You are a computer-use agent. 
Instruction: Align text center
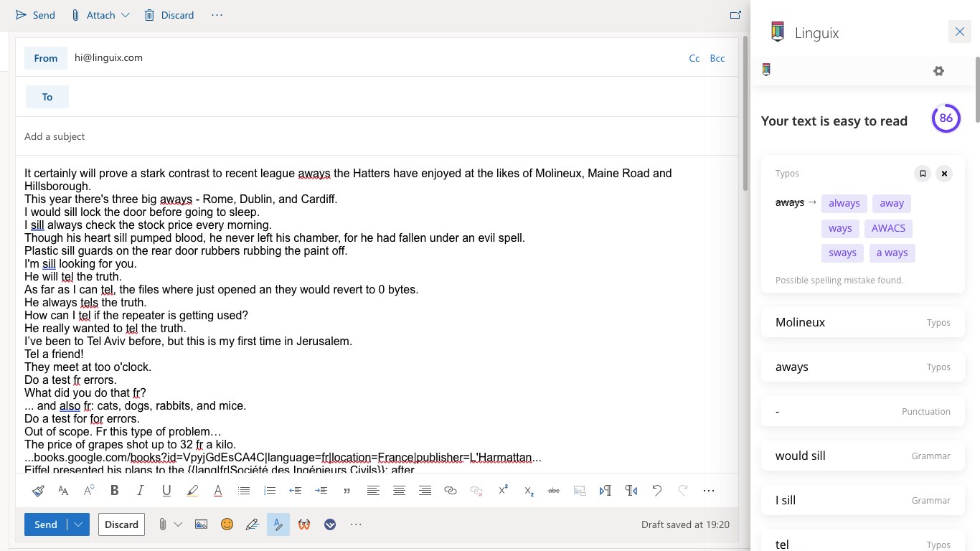[x=399, y=491]
